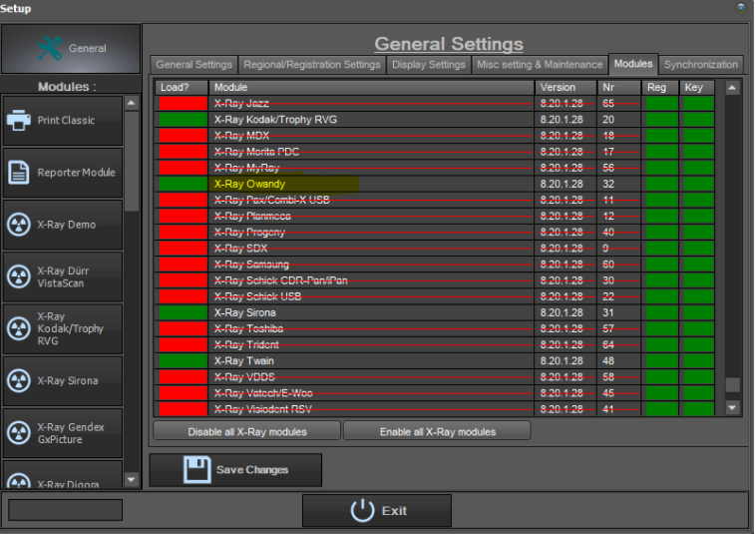Click Nr value 32 in Owandy row

[x=608, y=184]
